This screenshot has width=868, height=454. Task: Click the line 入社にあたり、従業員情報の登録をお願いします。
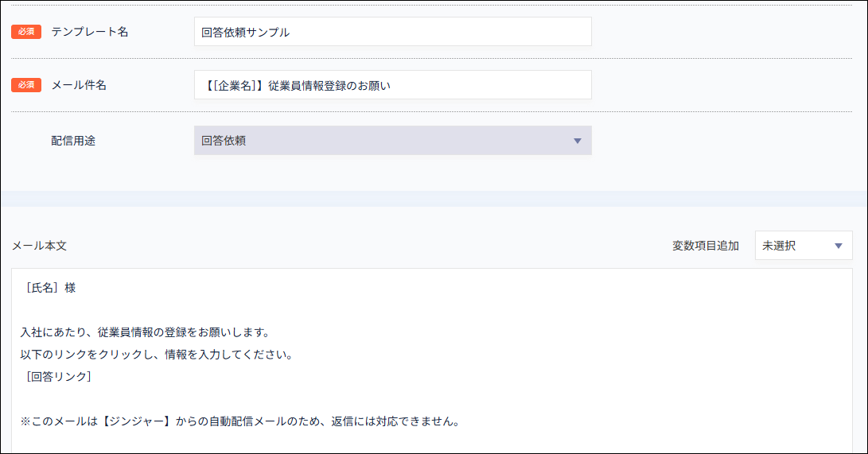coord(145,332)
